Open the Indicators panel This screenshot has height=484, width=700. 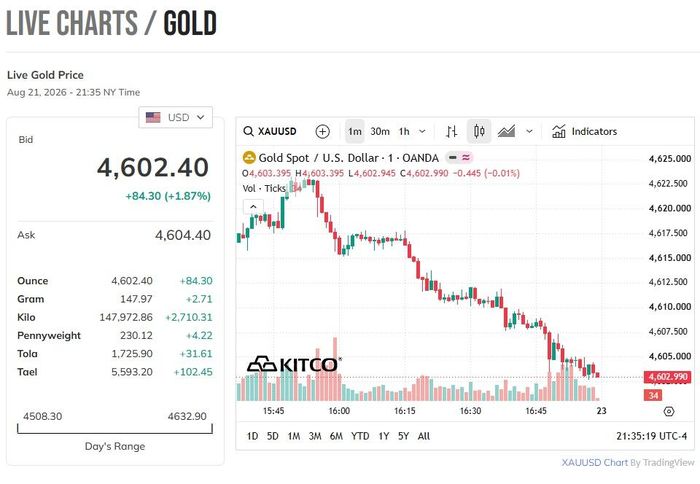point(584,131)
